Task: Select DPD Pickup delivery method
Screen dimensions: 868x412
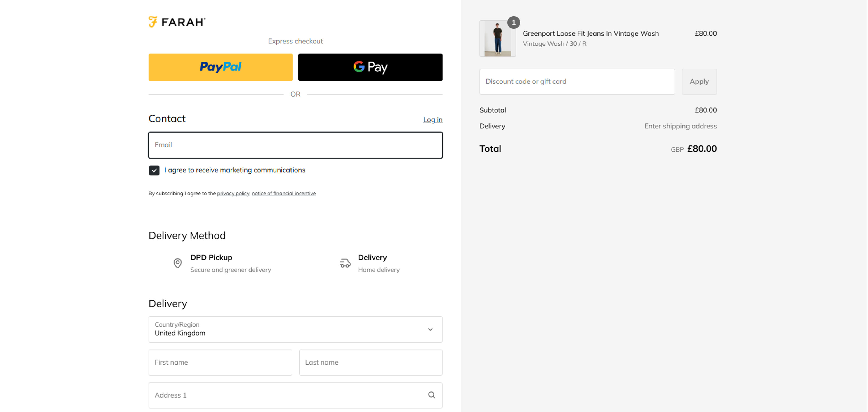Action: (x=222, y=263)
